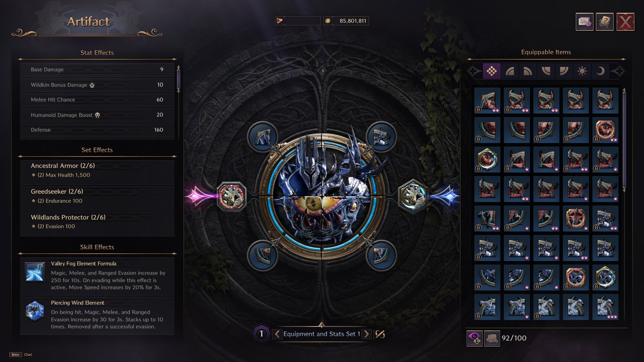Switch to previous equipment set with left arrow
Screen dimensions: 644x362
pos(277,334)
